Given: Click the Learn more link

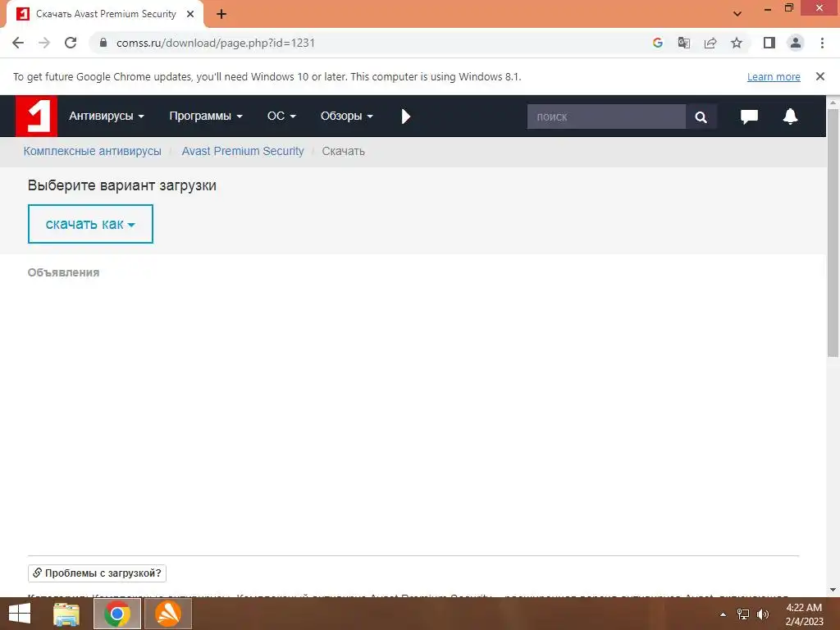Looking at the screenshot, I should (x=774, y=76).
